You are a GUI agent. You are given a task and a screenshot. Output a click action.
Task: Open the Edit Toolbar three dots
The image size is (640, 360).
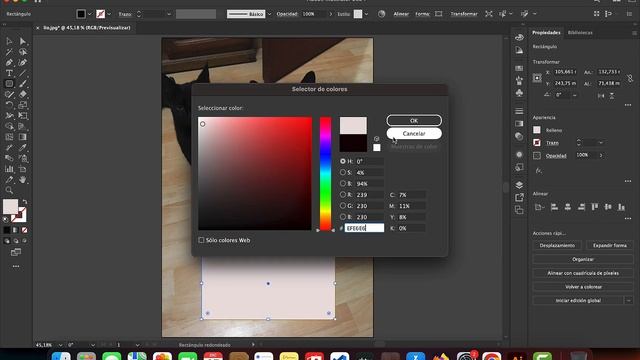coord(16,266)
